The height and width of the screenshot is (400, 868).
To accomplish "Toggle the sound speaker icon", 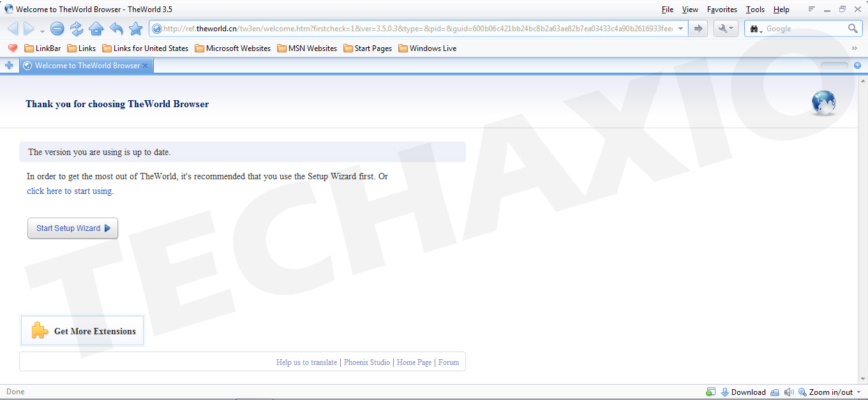I will coord(789,392).
